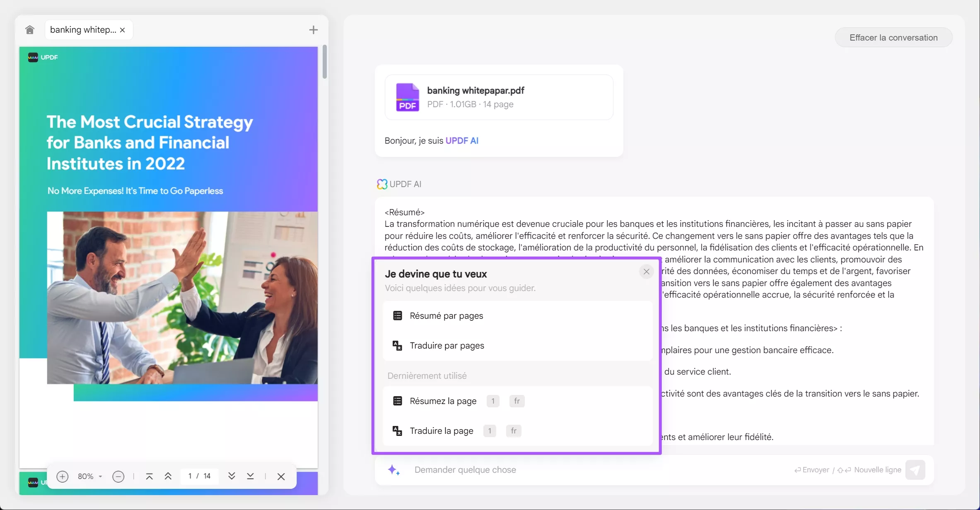Image resolution: width=980 pixels, height=510 pixels.
Task: Click the sparkle prompt icon
Action: [x=393, y=470]
